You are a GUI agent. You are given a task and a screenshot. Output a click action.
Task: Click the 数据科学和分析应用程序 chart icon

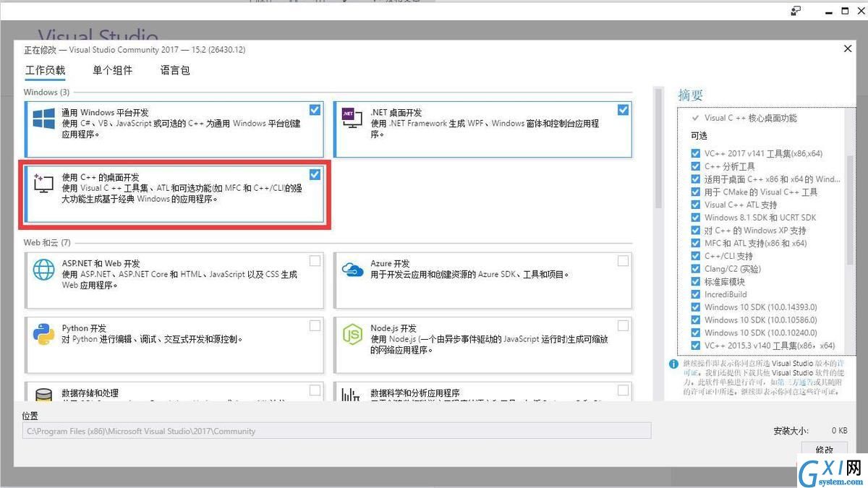point(352,395)
